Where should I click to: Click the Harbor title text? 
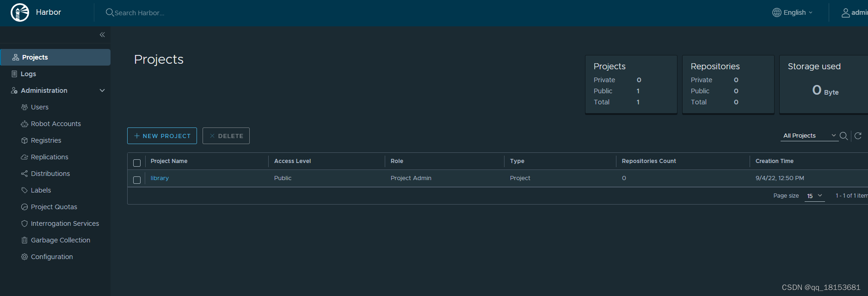49,12
